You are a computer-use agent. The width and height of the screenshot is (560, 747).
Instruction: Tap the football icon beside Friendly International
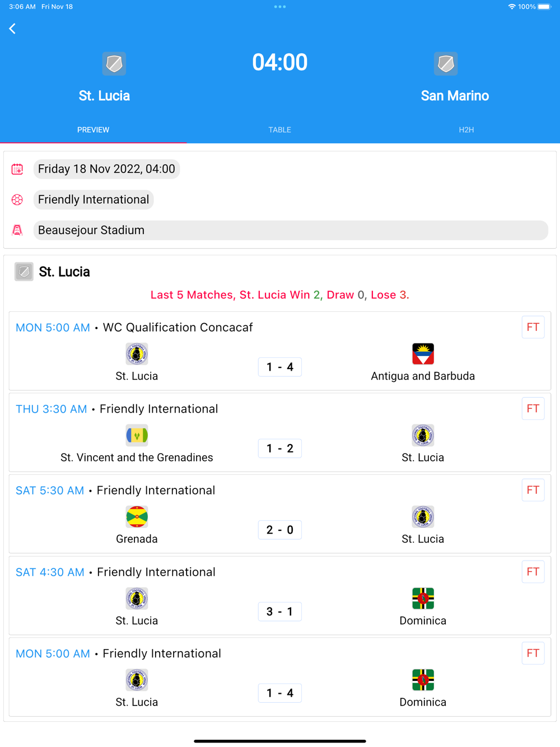[17, 200]
